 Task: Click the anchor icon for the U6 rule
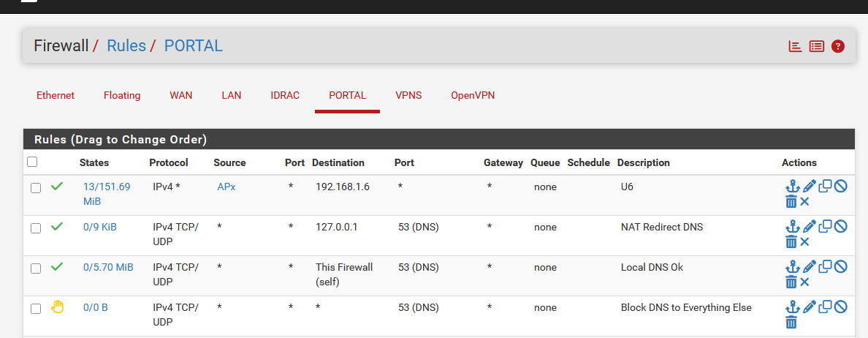pos(793,186)
